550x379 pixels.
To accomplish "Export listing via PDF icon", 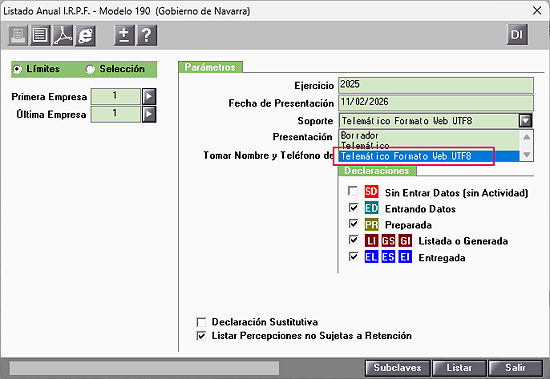I will click(x=62, y=35).
